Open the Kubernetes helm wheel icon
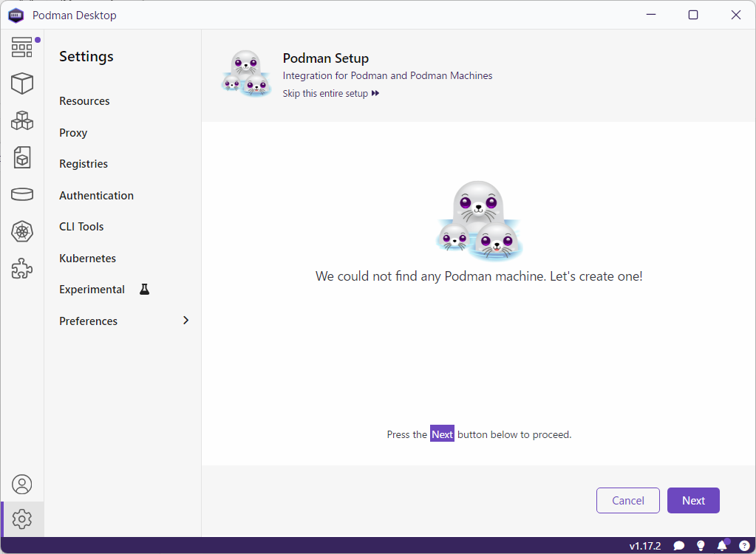This screenshot has height=554, width=756. click(22, 232)
